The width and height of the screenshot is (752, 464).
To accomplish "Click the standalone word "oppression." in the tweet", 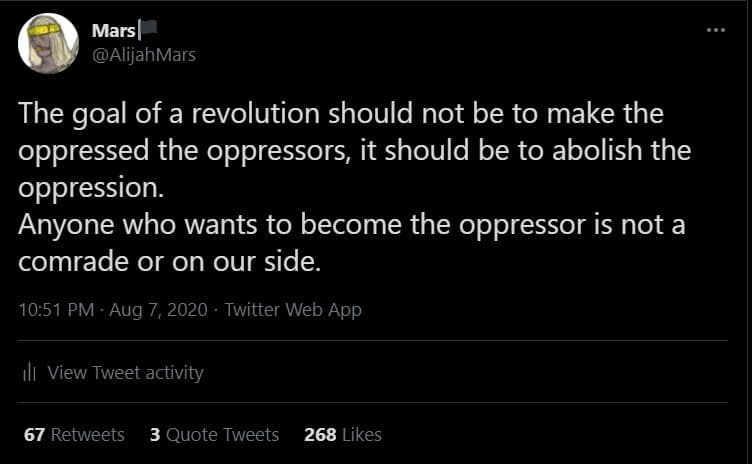I will coord(85,188).
